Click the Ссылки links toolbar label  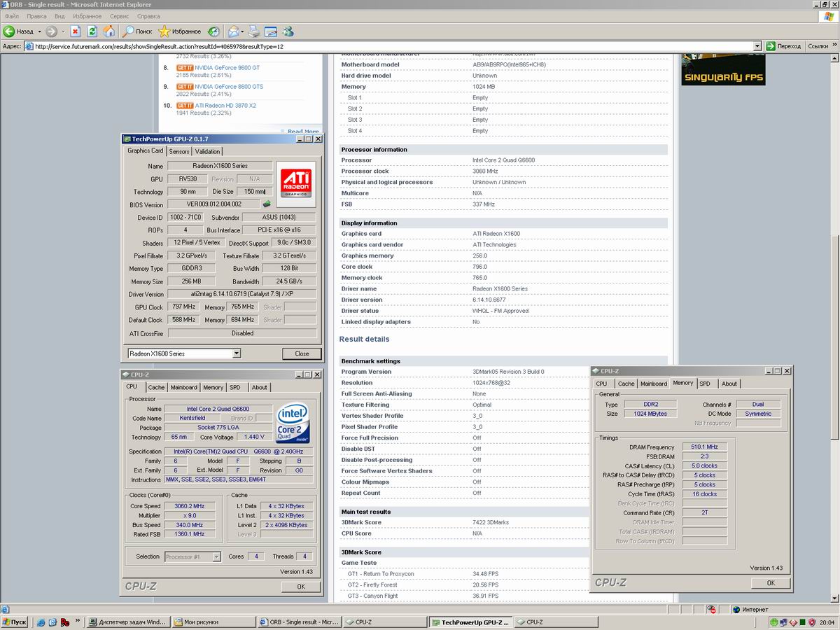(818, 46)
